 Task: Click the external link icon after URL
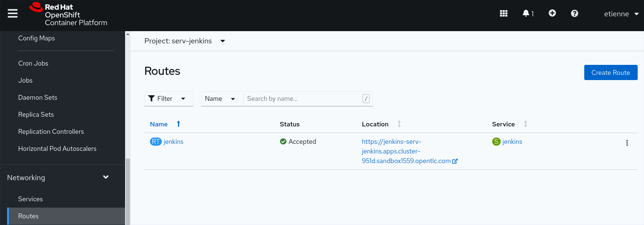(x=455, y=161)
